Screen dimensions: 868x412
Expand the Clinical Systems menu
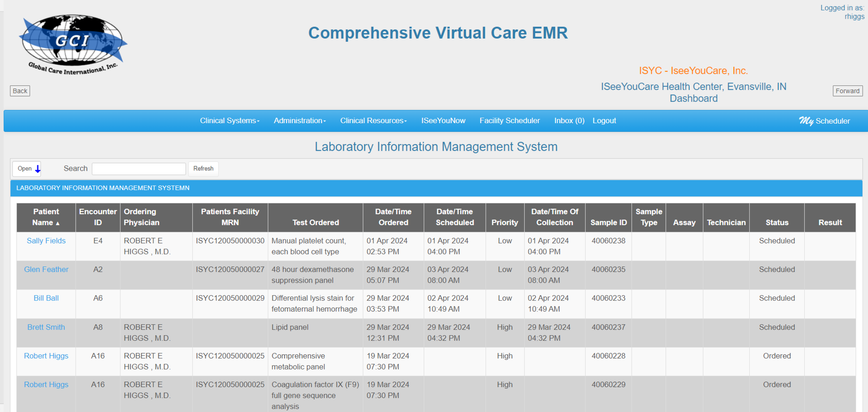[230, 120]
